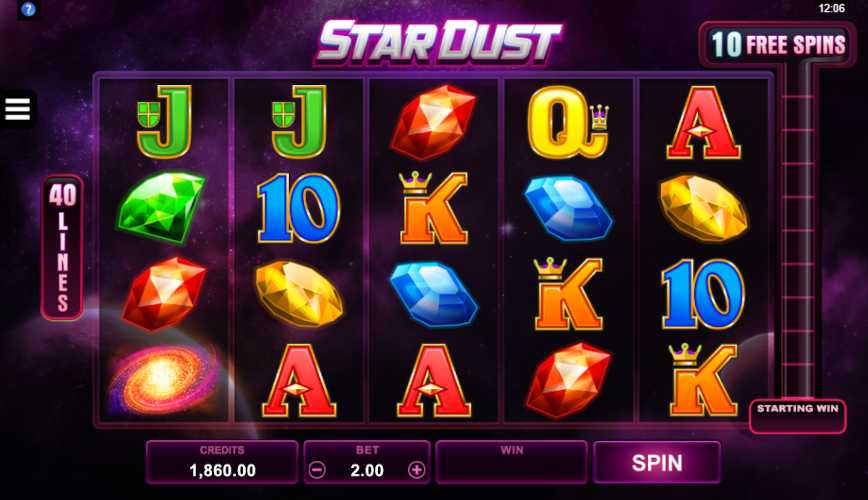Click the SPIN button
Screen dimensions: 868x500
(657, 462)
